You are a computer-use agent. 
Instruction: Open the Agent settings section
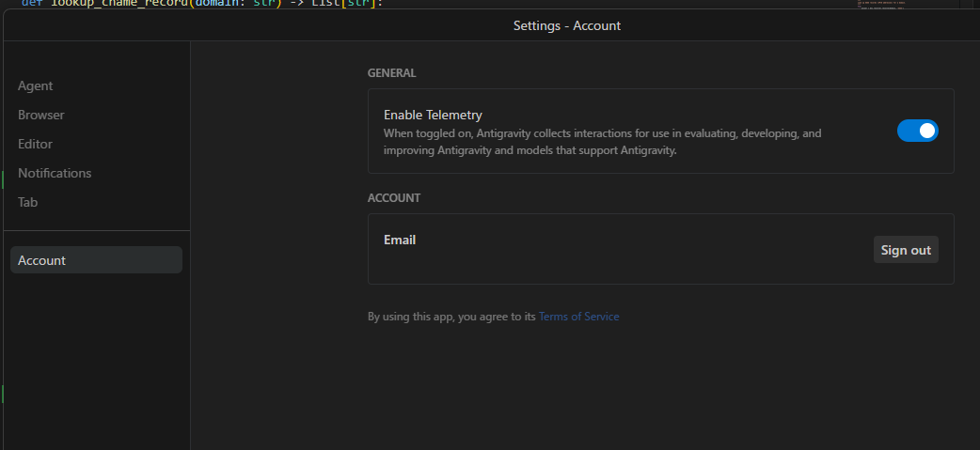[x=36, y=85]
